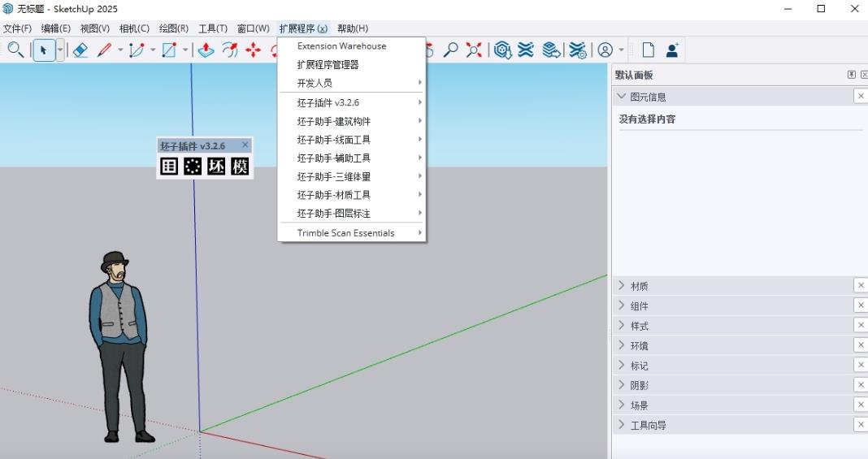868x459 pixels.
Task: Open the 帮助(H) menu
Action: [x=353, y=28]
